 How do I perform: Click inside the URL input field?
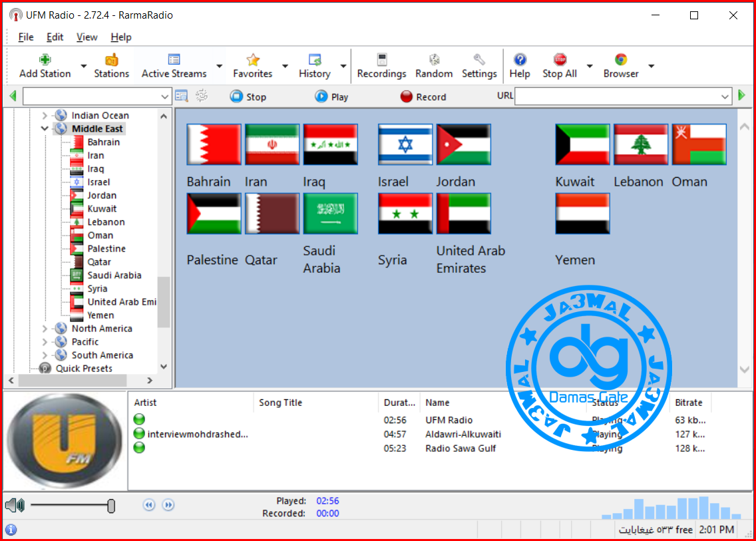point(617,96)
